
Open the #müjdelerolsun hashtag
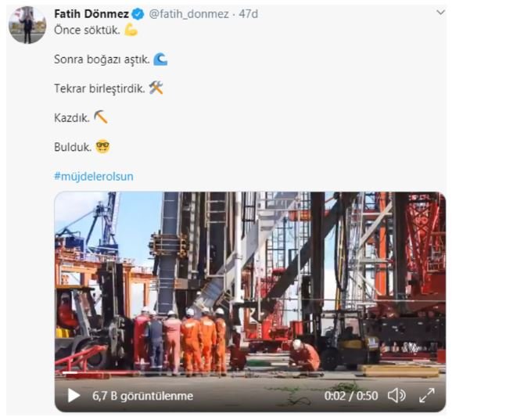(93, 176)
